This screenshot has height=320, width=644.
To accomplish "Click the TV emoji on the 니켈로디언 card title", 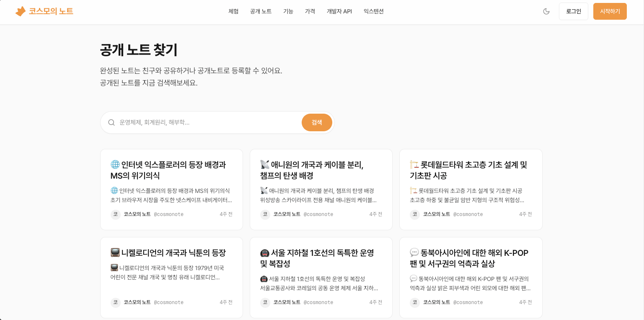I will pos(115,253).
